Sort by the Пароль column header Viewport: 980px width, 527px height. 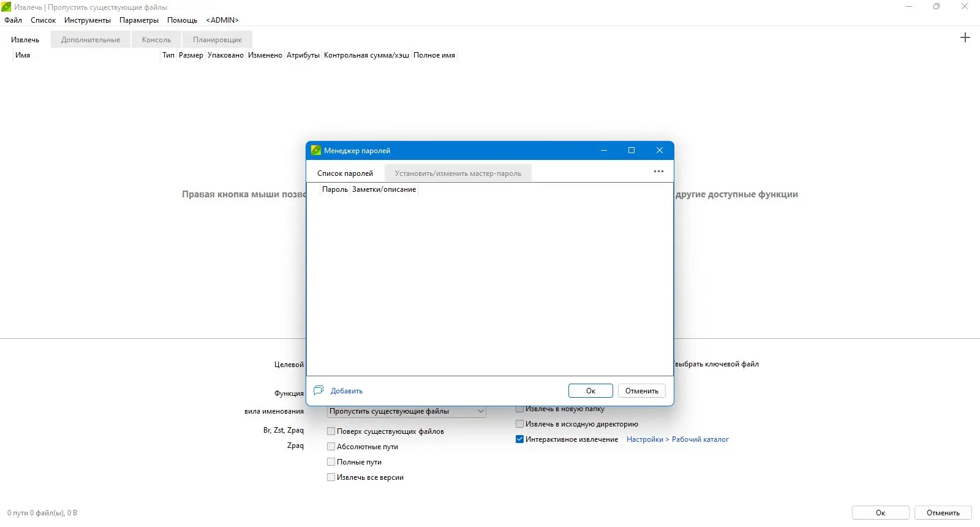click(334, 189)
